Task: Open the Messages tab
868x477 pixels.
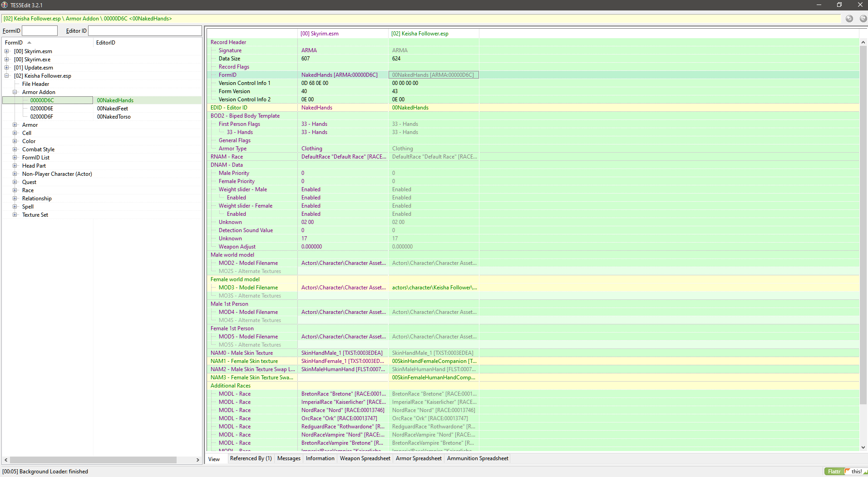Action: tap(289, 458)
